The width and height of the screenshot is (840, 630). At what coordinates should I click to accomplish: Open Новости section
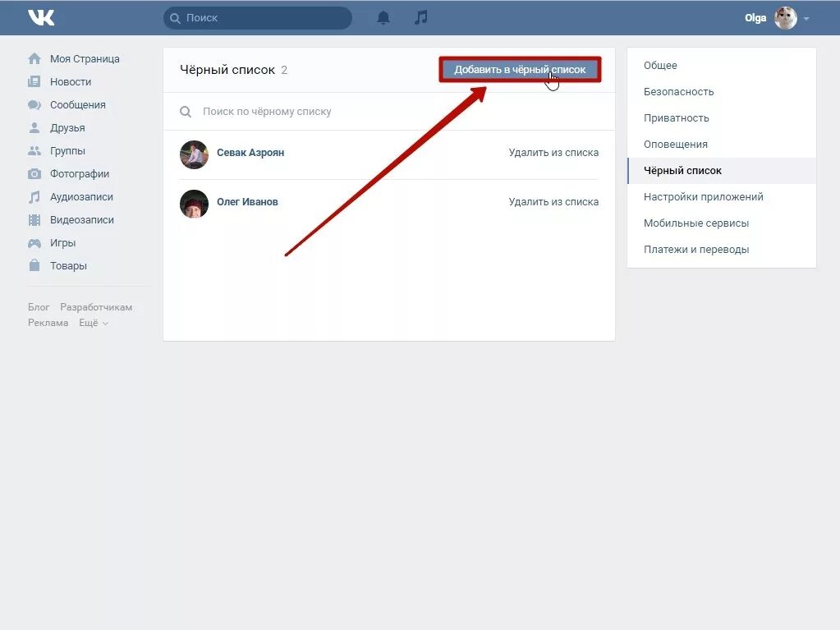pyautogui.click(x=71, y=81)
